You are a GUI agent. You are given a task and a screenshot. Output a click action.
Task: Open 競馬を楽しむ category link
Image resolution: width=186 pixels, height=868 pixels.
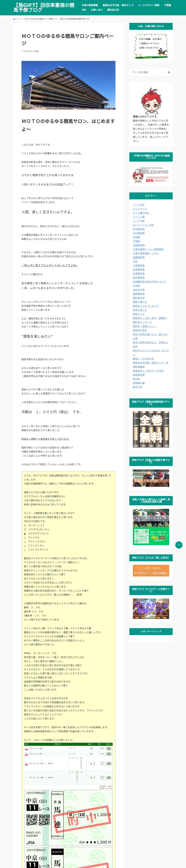pyautogui.click(x=140, y=310)
